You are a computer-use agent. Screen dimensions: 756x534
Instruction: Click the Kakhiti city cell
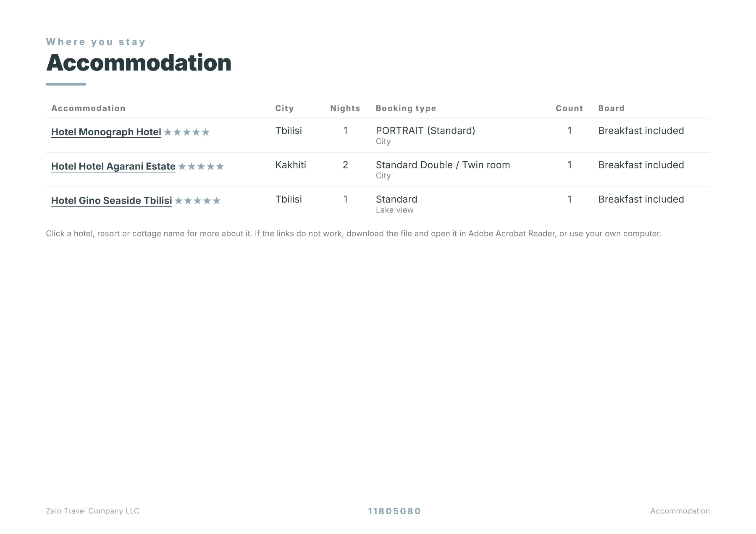pos(291,165)
